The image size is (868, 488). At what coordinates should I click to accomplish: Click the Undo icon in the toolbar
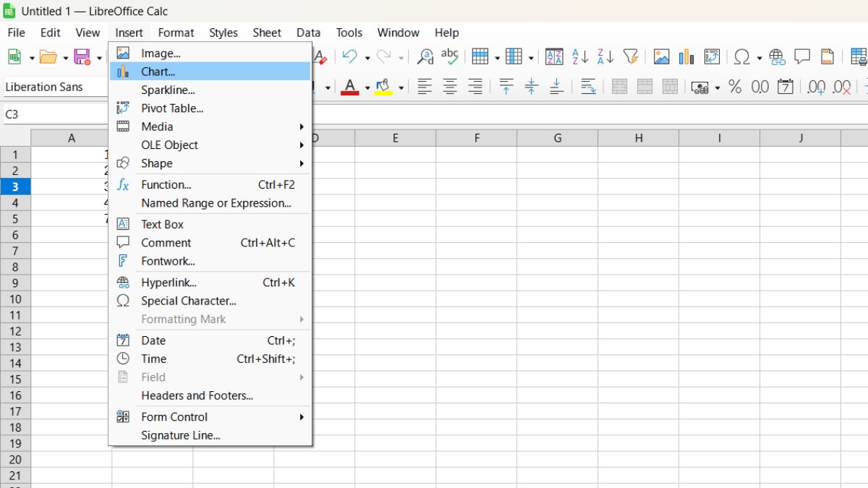tap(350, 56)
